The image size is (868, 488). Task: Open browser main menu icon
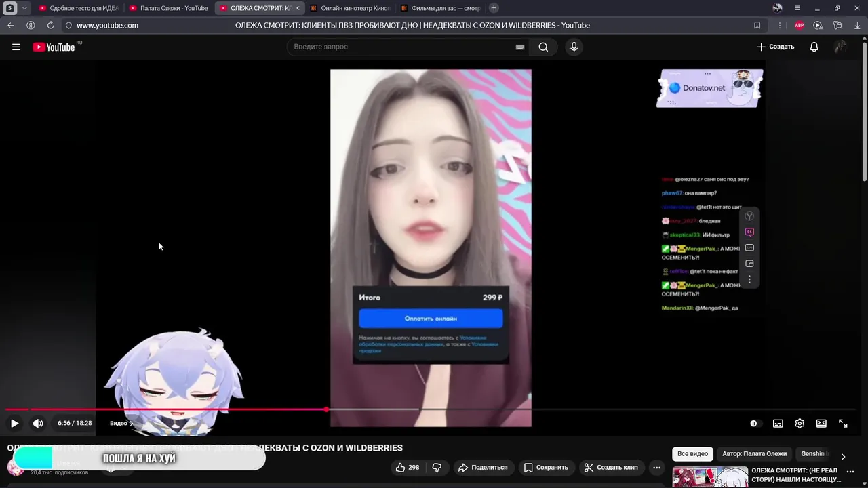tap(797, 8)
